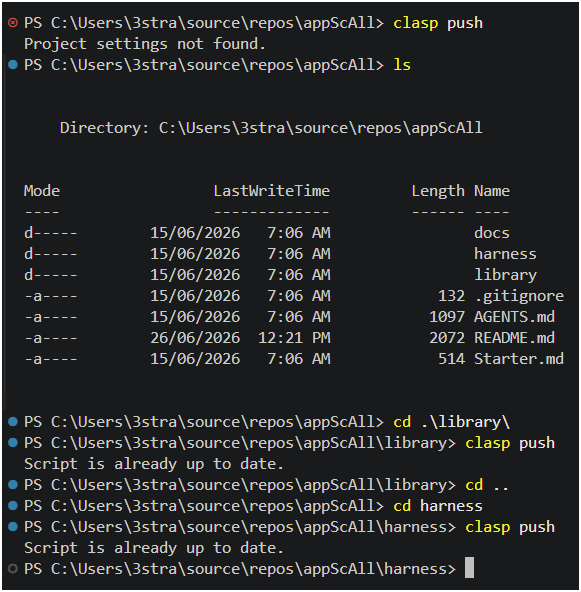Click the '-a----' mode of the .gitignore row
The width and height of the screenshot is (581, 592).
point(51,296)
